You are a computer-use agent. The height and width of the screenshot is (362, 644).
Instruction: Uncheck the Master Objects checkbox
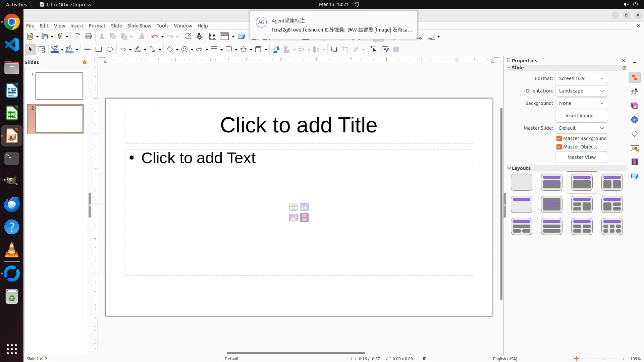pyautogui.click(x=559, y=147)
